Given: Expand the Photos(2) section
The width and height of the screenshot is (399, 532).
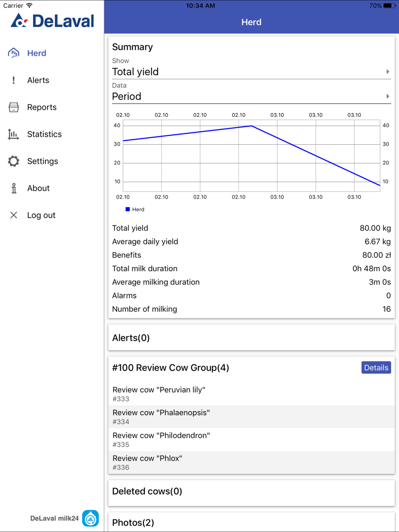Looking at the screenshot, I should [251, 522].
